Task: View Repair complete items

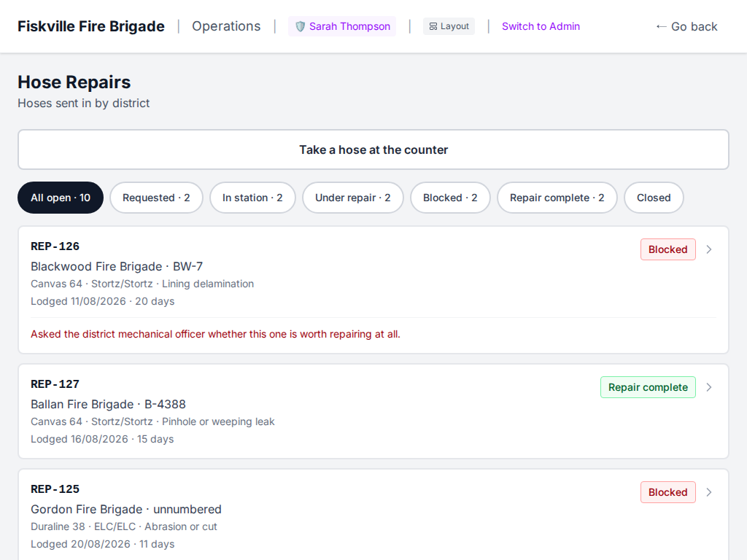Action: [x=557, y=198]
